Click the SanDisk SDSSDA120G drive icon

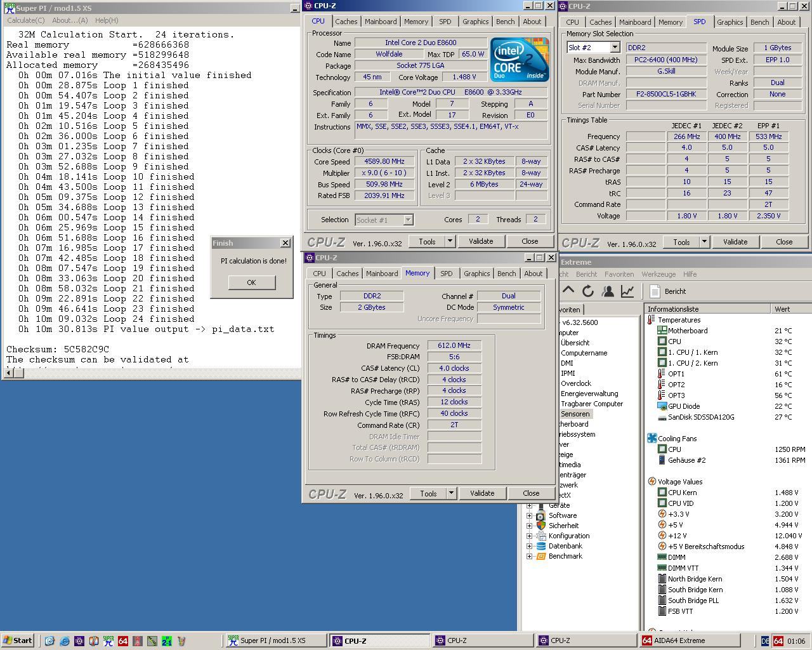tap(662, 417)
